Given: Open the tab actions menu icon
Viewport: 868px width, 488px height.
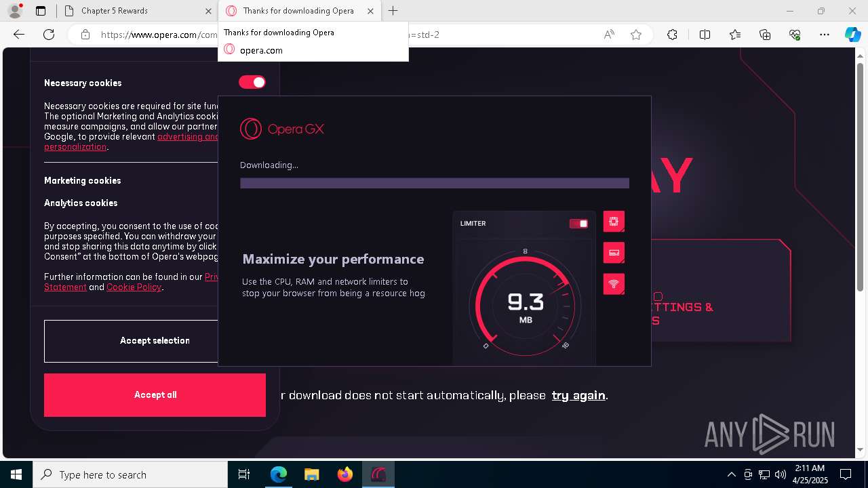Looking at the screenshot, I should tap(41, 11).
